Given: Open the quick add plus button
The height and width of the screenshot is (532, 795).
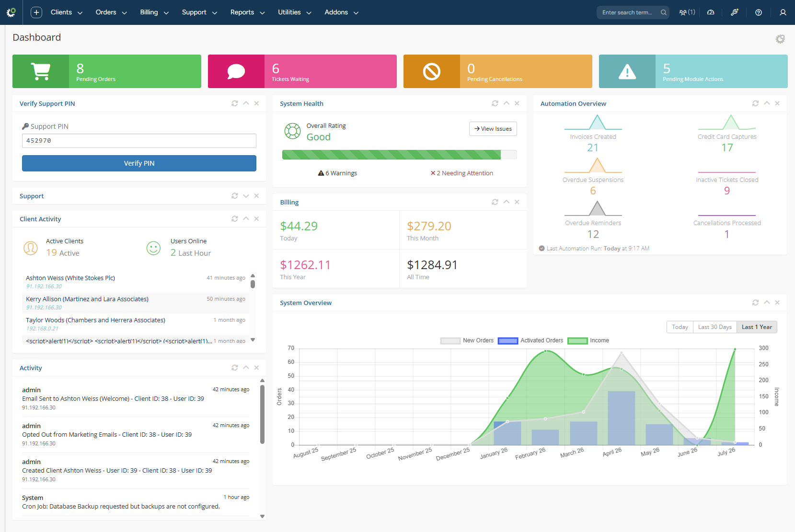Looking at the screenshot, I should pos(36,12).
